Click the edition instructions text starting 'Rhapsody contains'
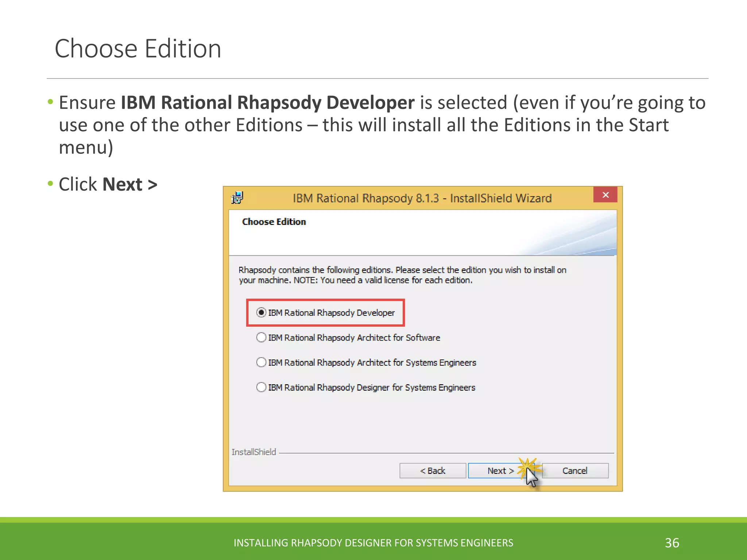 [402, 275]
